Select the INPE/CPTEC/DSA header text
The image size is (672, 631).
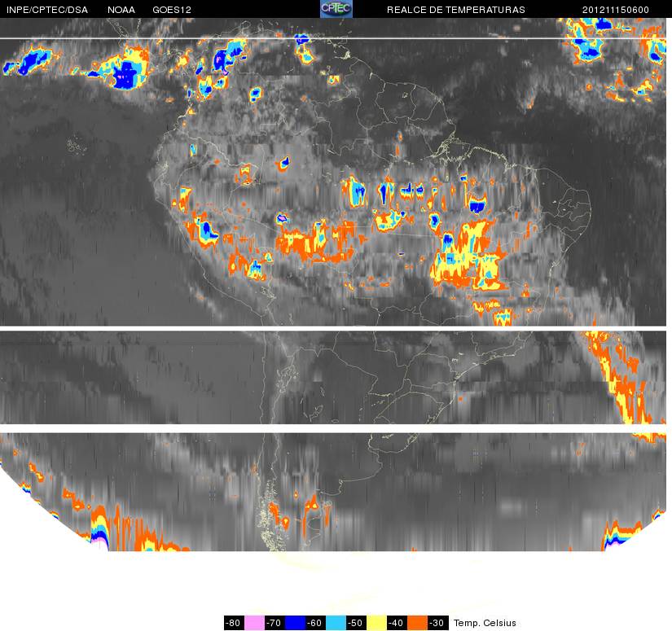[x=47, y=10]
